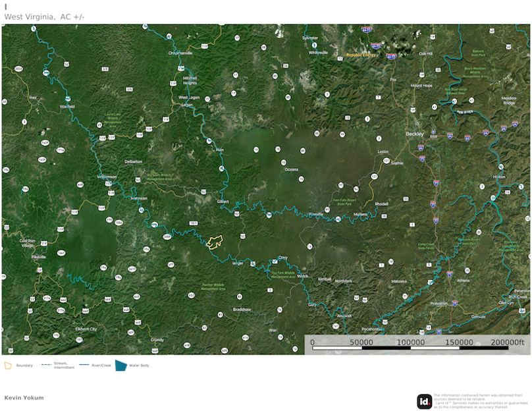Click the US 52 route shield near Gilbert
Viewport: 532px width, 411px height.
tap(237, 213)
